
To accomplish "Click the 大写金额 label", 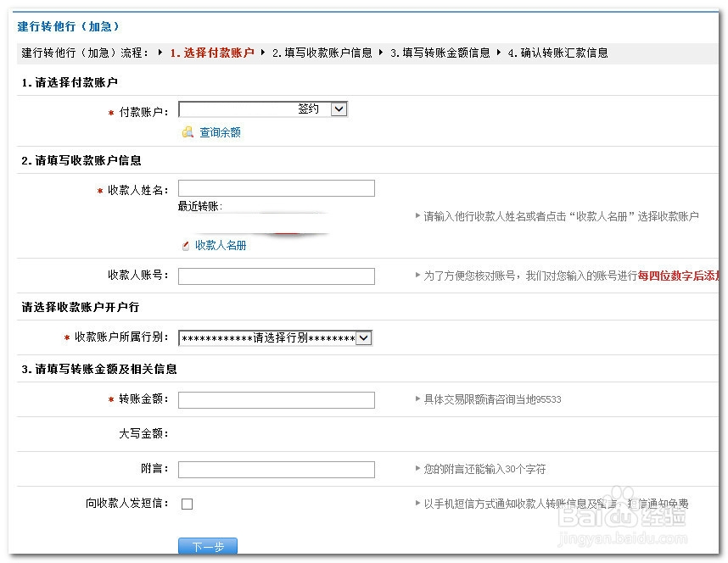I will coord(143,433).
